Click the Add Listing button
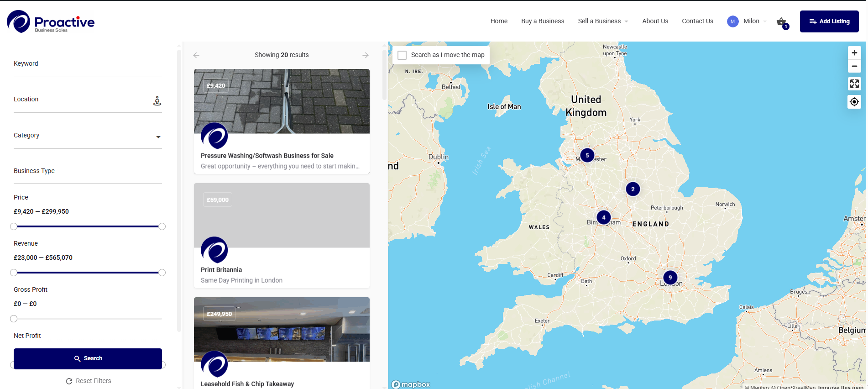Viewport: 868px width, 389px height. coord(829,21)
